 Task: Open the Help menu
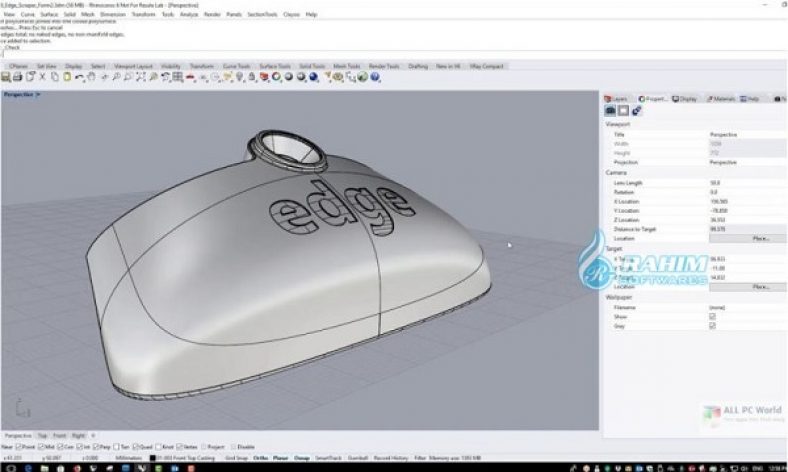click(x=311, y=15)
